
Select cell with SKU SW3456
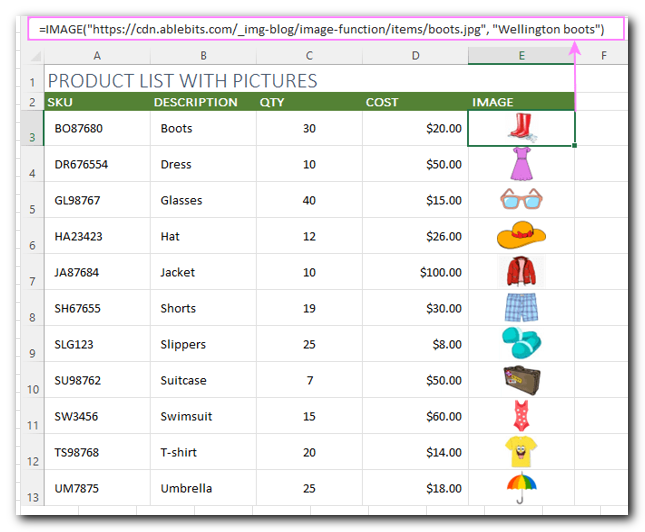(x=97, y=416)
